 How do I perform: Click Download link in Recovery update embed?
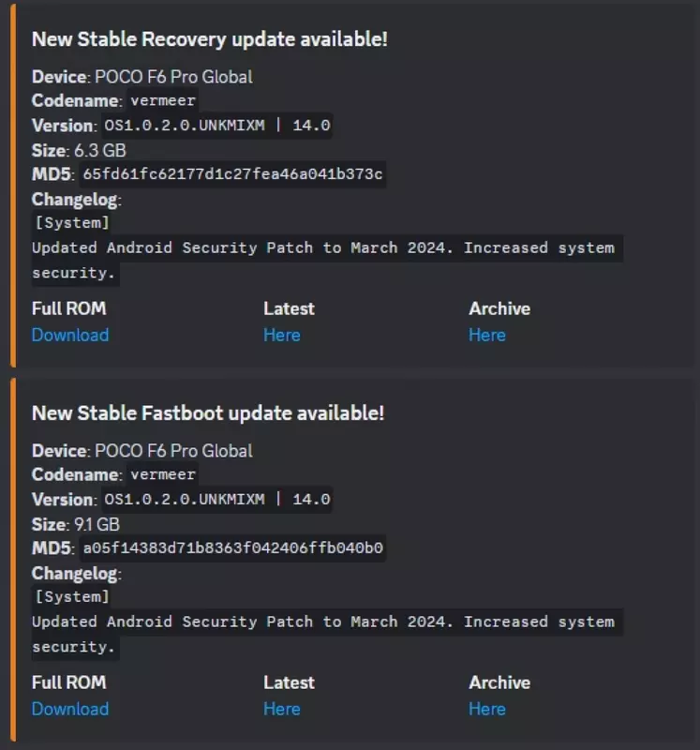(70, 335)
